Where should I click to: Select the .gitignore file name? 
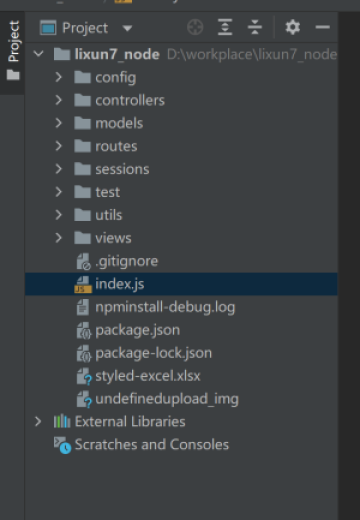click(127, 262)
